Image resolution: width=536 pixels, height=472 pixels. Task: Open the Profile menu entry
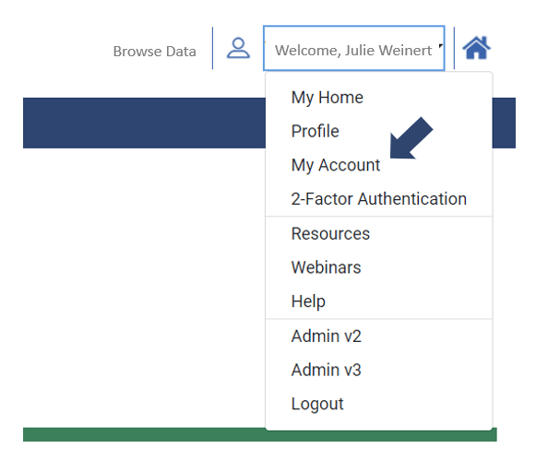click(x=315, y=131)
